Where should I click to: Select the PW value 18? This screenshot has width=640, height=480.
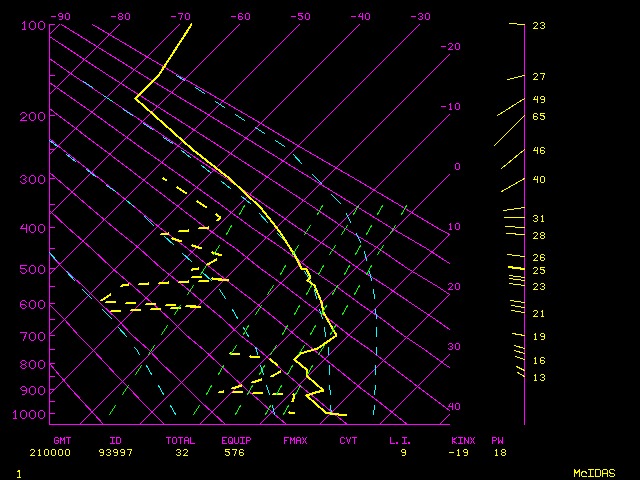tap(499, 452)
